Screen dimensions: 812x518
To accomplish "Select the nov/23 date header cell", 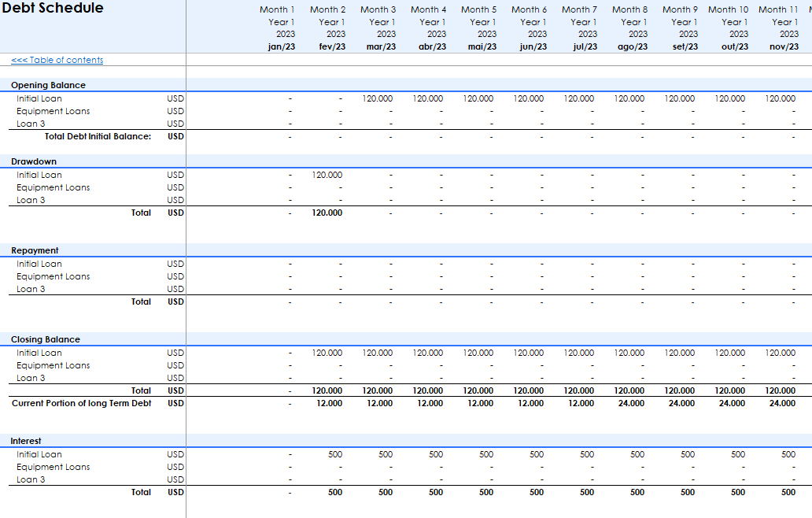I will click(782, 46).
